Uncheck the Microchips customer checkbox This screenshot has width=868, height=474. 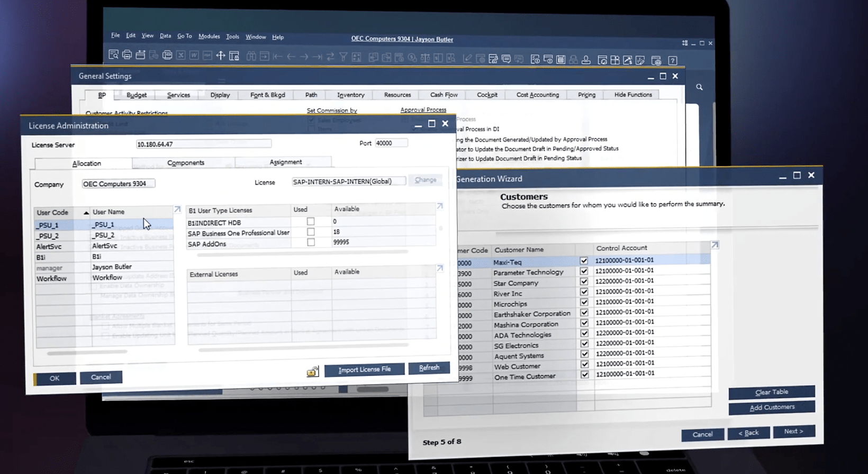(584, 302)
